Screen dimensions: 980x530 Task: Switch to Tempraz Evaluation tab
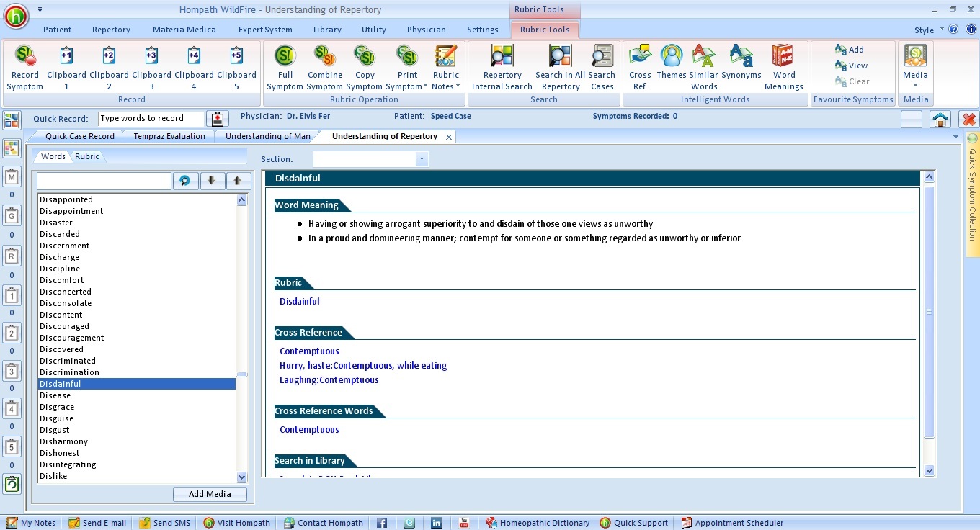point(169,136)
